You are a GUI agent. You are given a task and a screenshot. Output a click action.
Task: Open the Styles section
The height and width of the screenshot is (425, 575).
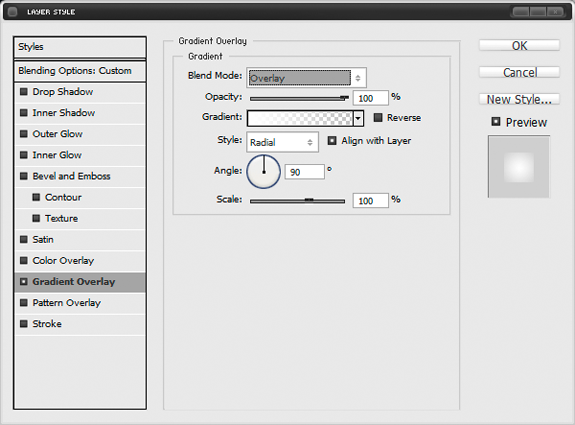pos(80,47)
